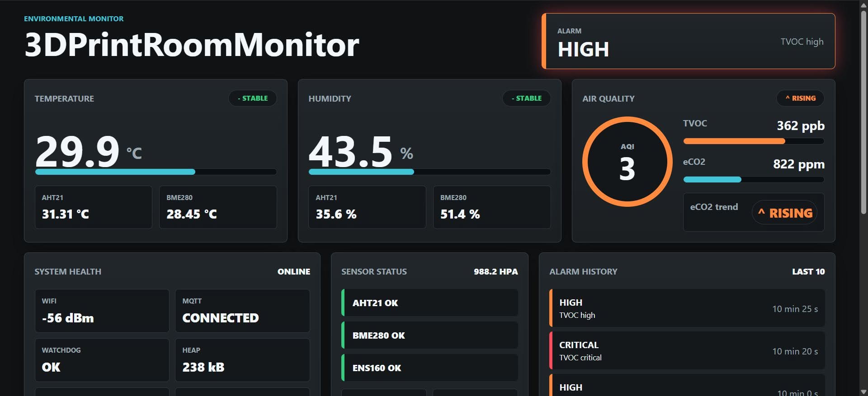Screen dimensions: 868x396
Task: Click the TEMPERATURE card heading
Action: (64, 98)
